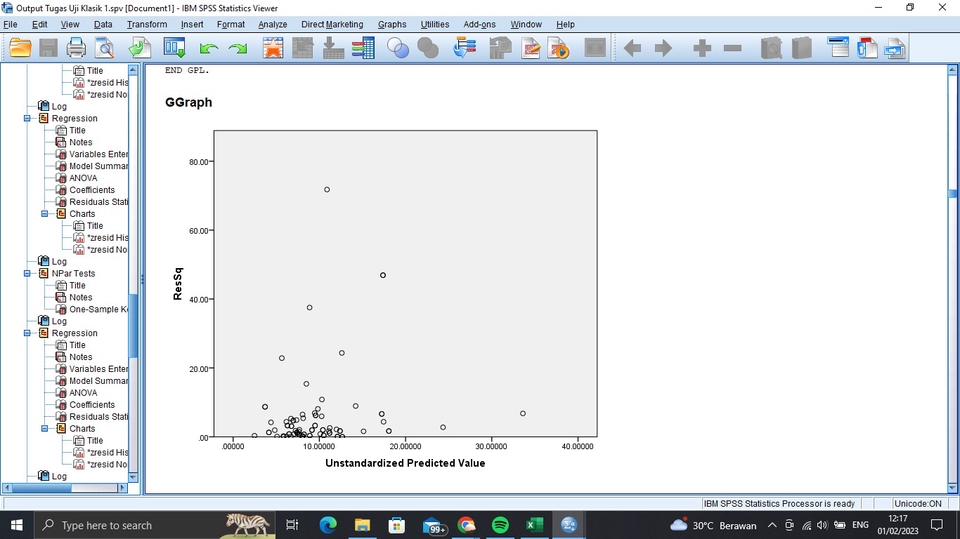Click the Show All Variables gray circles
The width and height of the screenshot is (960, 539).
pyautogui.click(x=428, y=48)
